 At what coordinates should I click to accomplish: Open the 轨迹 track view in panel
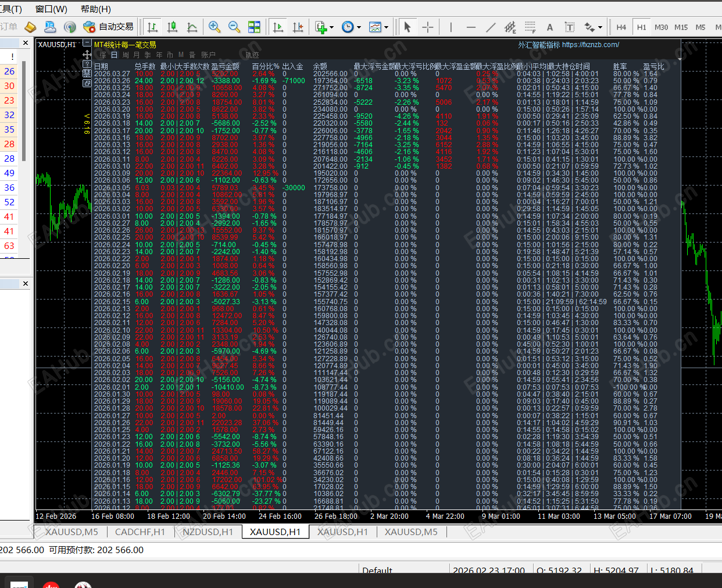pos(252,55)
